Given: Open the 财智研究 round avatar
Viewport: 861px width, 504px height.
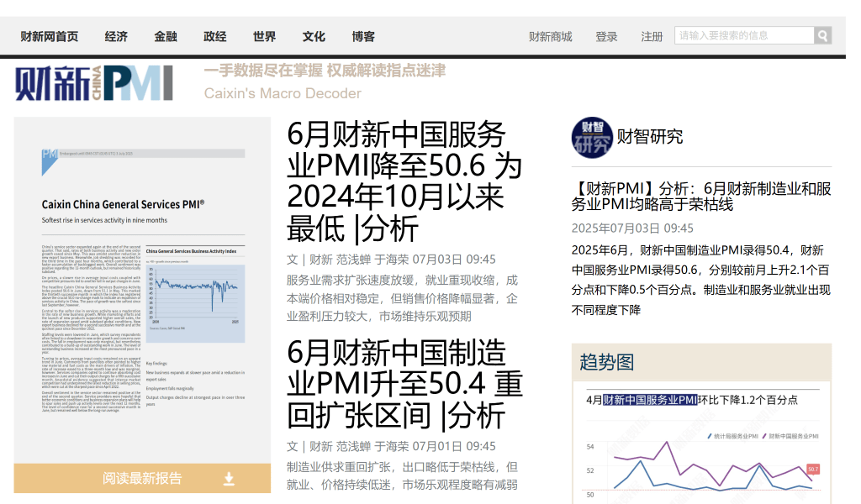Looking at the screenshot, I should [591, 137].
